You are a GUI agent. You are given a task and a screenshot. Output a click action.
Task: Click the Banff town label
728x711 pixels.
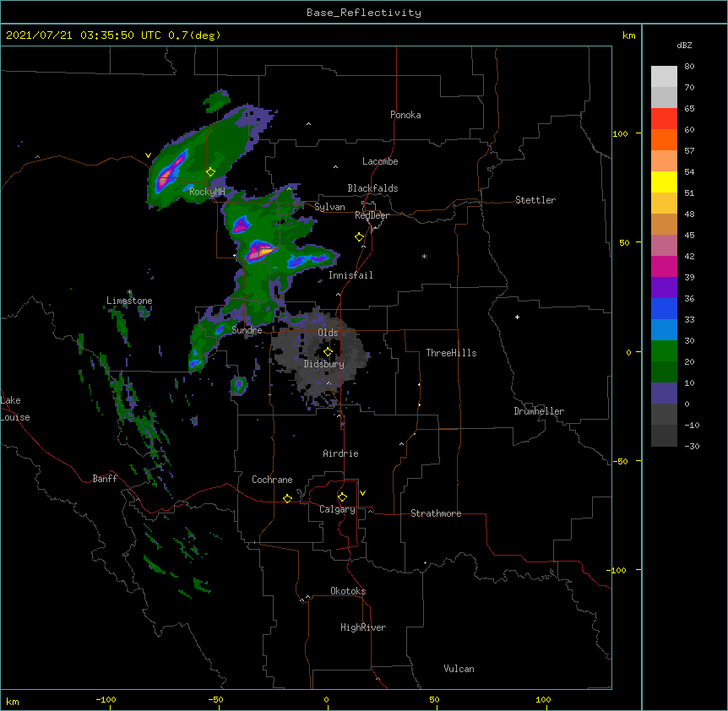point(105,479)
